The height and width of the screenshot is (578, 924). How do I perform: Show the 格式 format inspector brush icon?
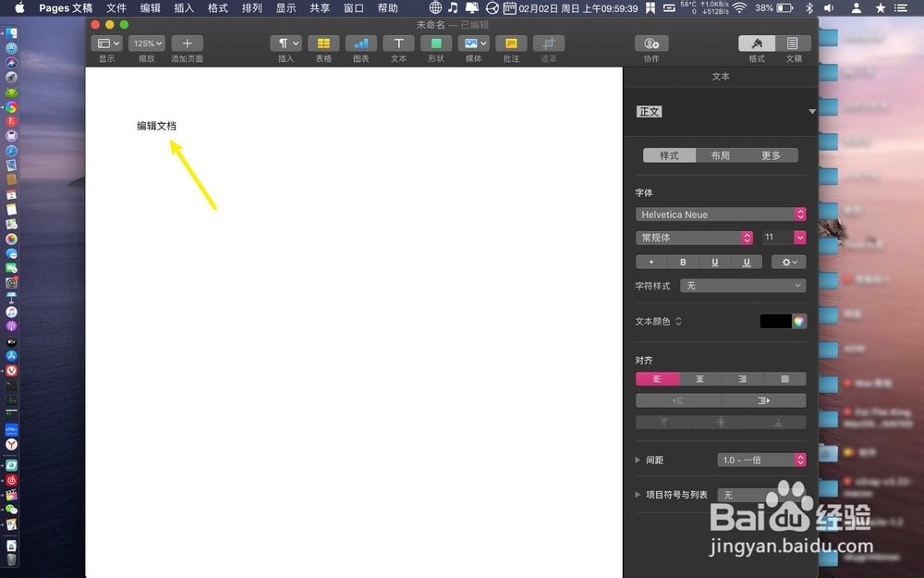(757, 43)
